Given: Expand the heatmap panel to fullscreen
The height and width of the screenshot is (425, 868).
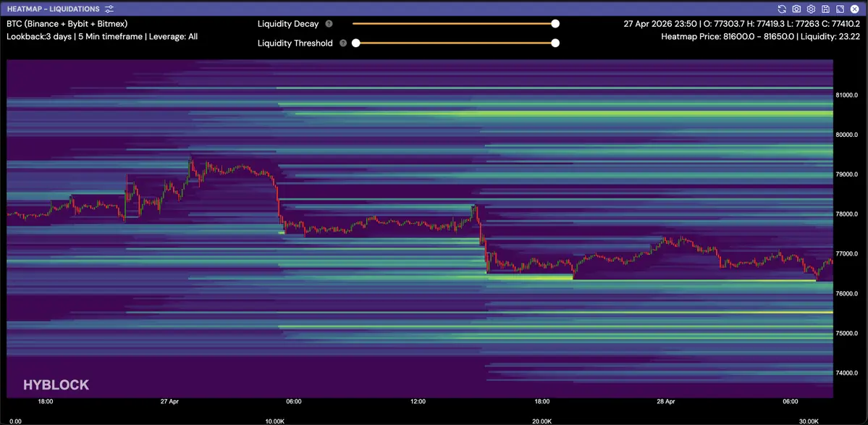Looking at the screenshot, I should [840, 9].
